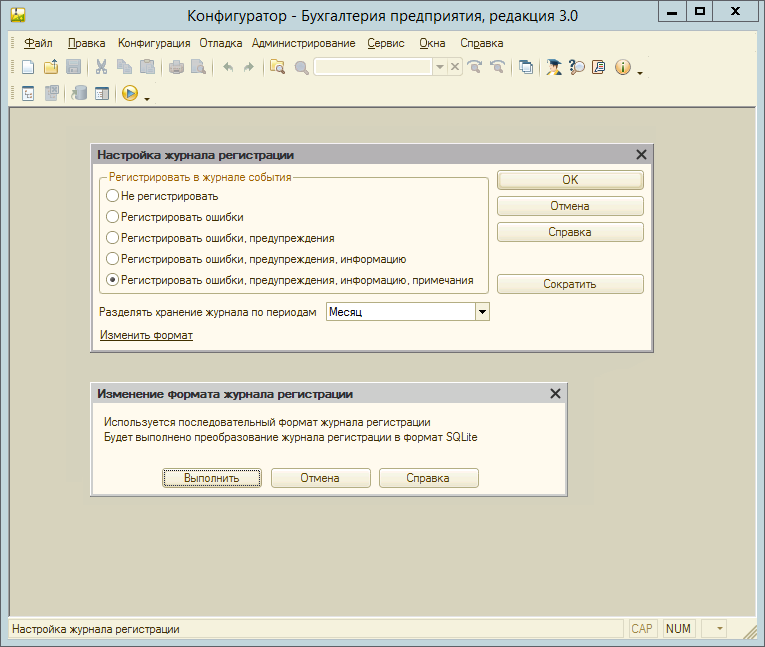The width and height of the screenshot is (765, 647).
Task: Click Справка in format change dialog
Action: click(x=428, y=478)
